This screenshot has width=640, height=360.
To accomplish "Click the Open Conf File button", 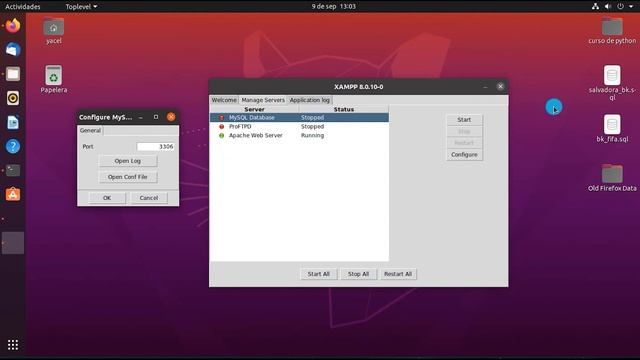I will (x=128, y=177).
